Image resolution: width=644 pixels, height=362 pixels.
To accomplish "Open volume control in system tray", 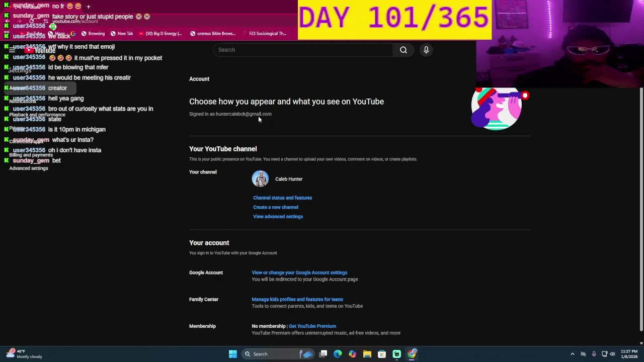I will tap(612, 354).
